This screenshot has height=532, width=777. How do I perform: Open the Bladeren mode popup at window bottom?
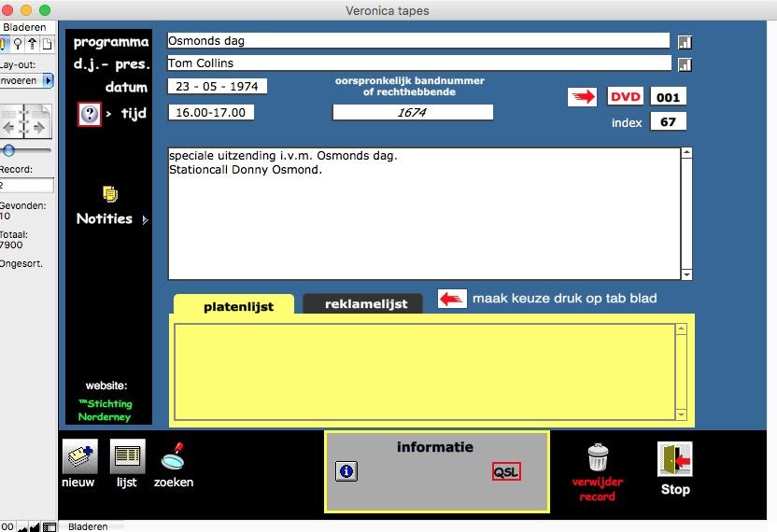pos(88,526)
